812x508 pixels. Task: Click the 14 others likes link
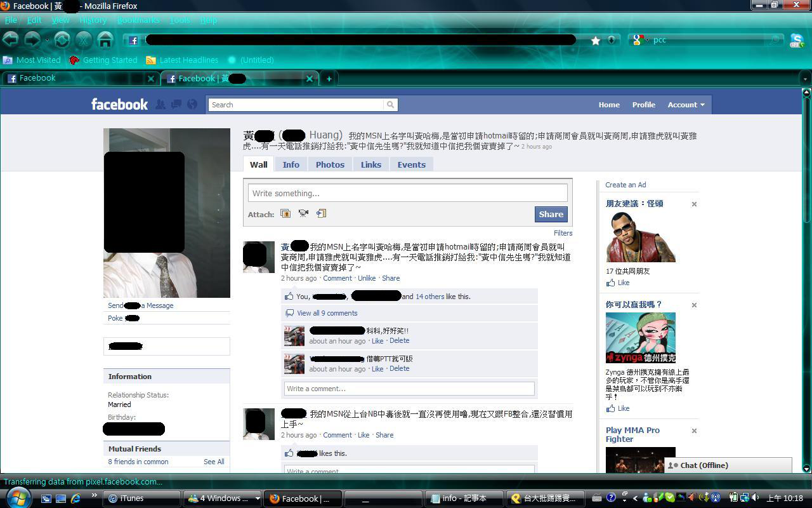click(429, 297)
